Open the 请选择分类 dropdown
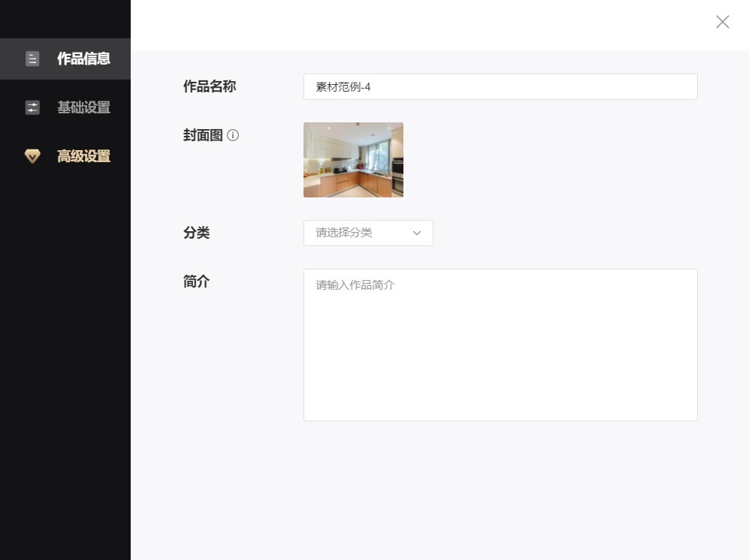Viewport: 749px width, 560px height. click(x=368, y=233)
